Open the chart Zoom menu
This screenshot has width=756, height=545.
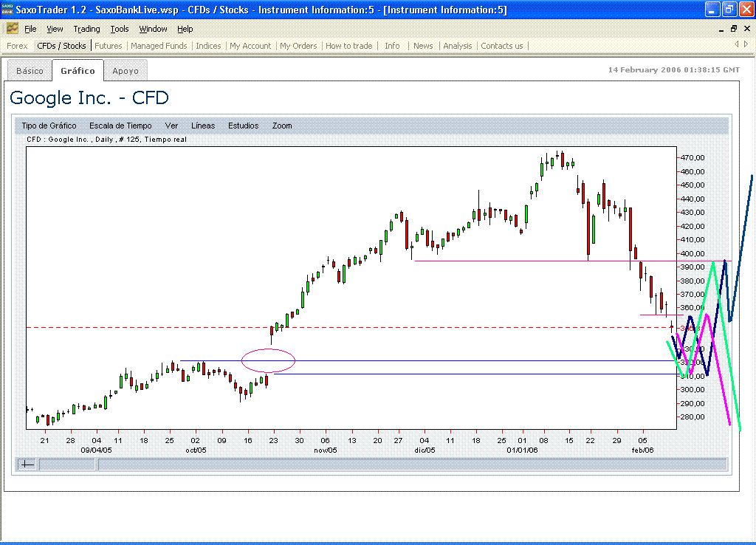(282, 126)
